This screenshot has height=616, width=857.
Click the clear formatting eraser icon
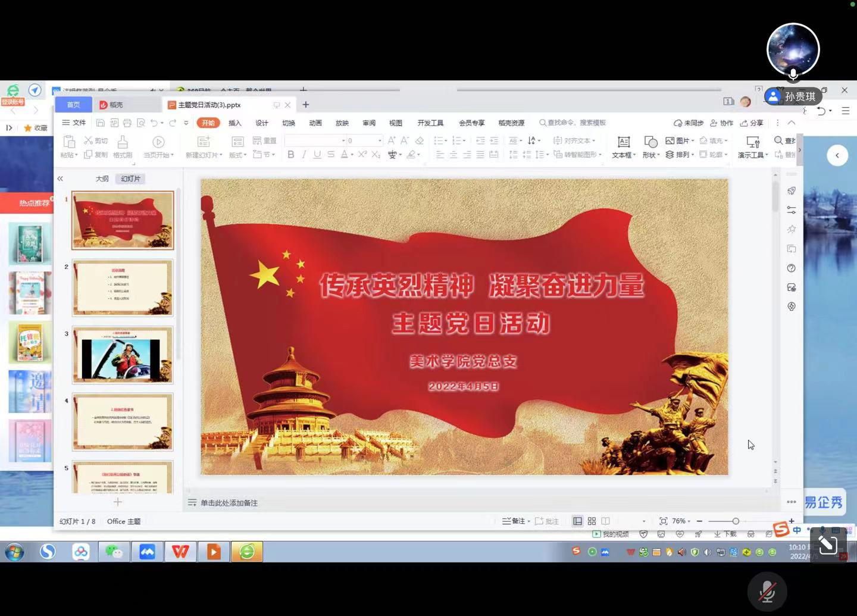420,140
